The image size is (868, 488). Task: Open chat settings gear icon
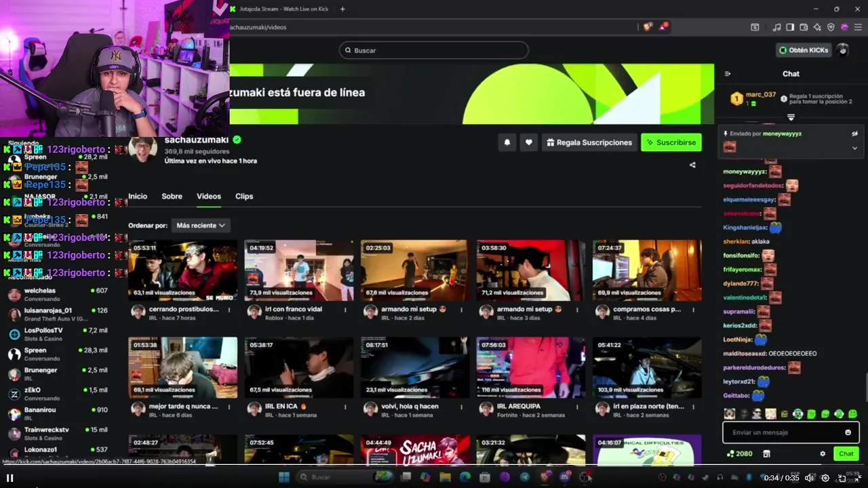pyautogui.click(x=823, y=453)
